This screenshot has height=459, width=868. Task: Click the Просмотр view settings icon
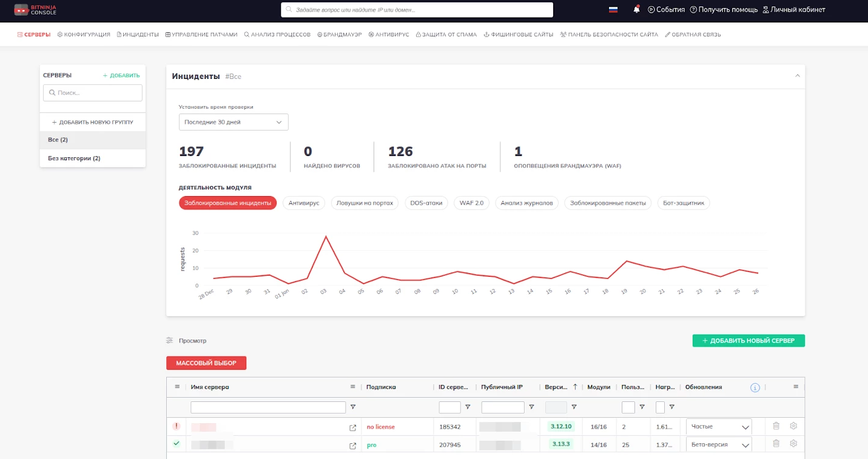[170, 341]
